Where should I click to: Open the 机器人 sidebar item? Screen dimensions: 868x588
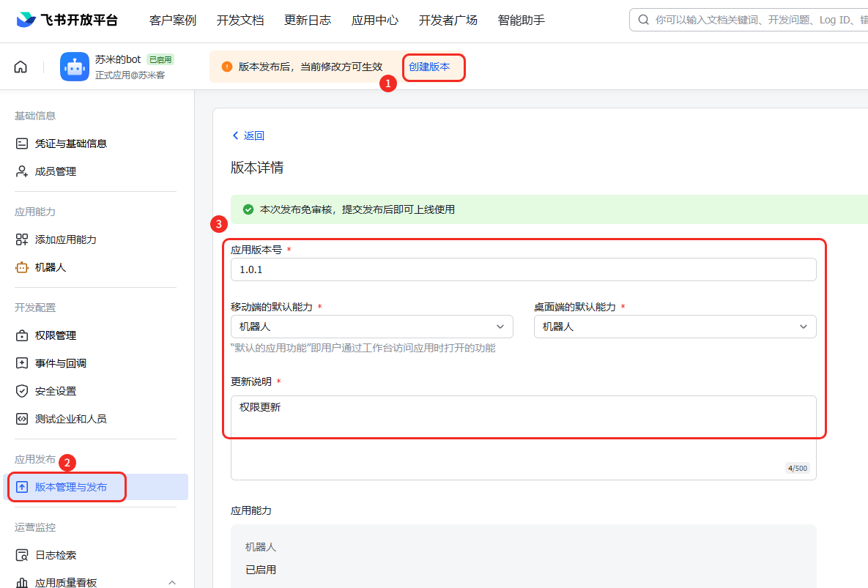click(x=50, y=267)
